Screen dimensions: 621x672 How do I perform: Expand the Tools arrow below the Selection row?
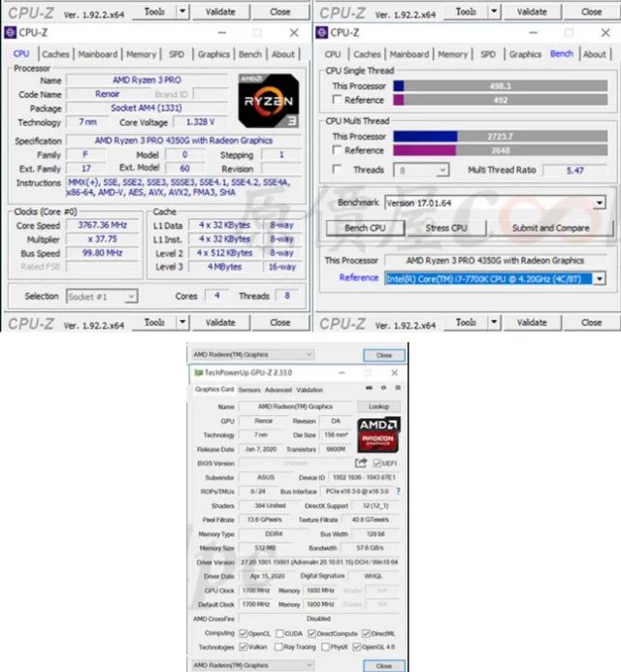[182, 322]
